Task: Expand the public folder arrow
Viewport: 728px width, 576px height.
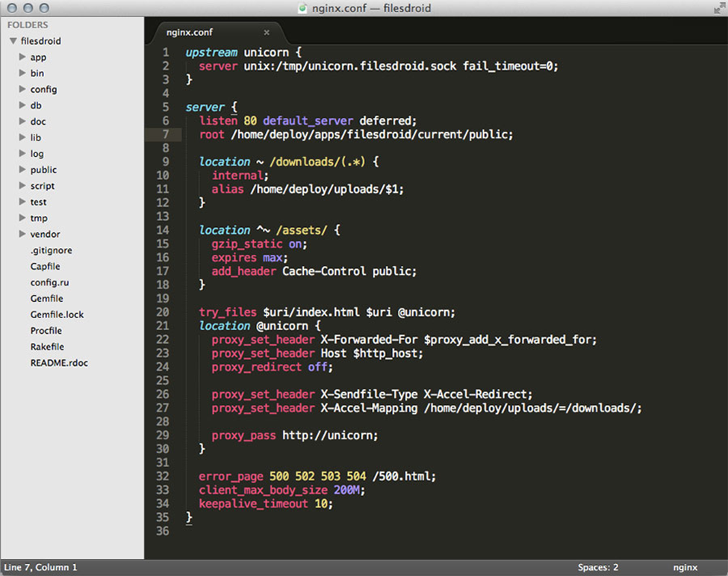Action: point(22,170)
